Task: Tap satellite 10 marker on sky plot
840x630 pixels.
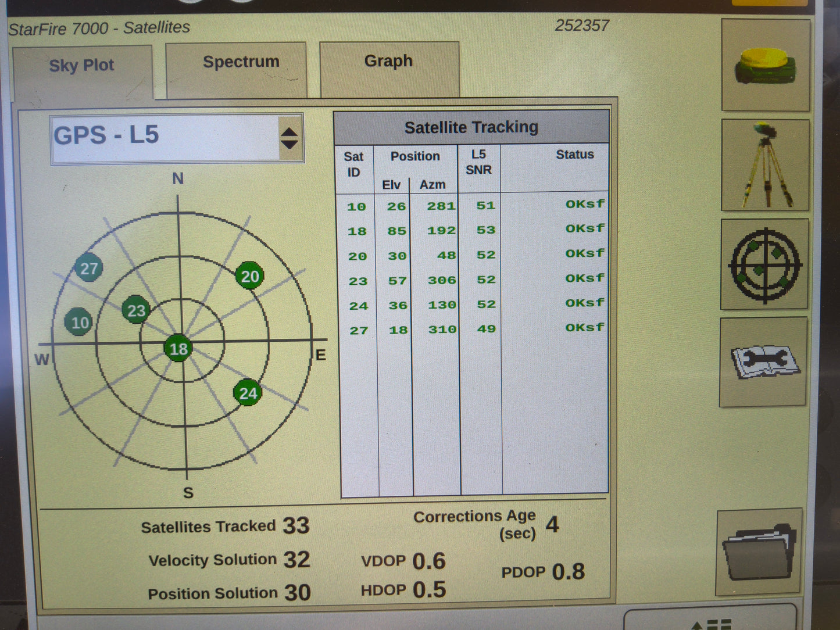Action: click(80, 323)
